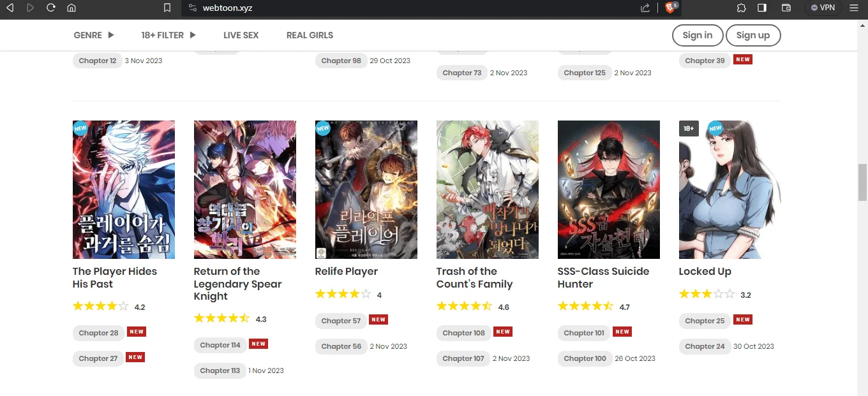Click the NEW badge beside Chapter 101
The height and width of the screenshot is (396, 868).
(622, 332)
